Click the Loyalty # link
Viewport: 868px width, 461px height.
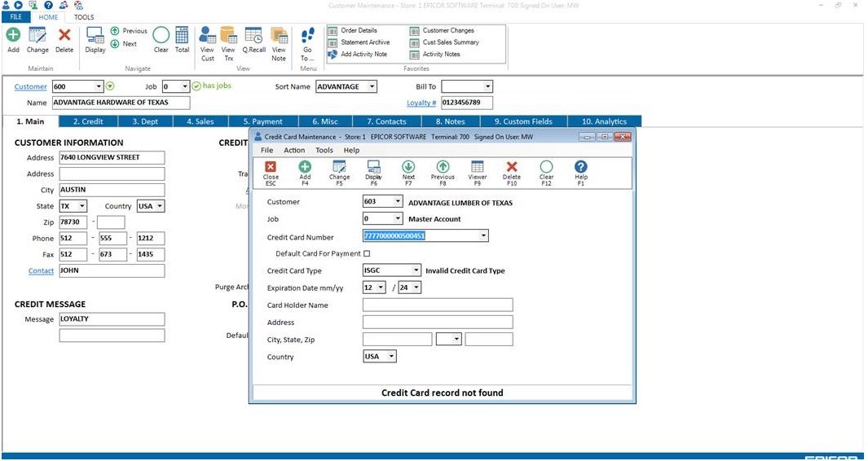421,103
